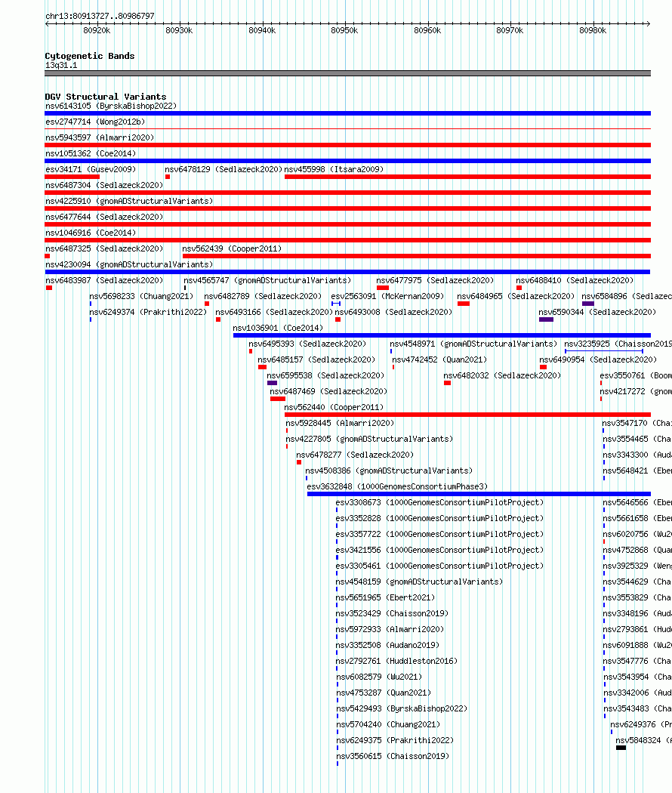
Task: Open the nsv3560615 (Chaisson2019) label
Action: pyautogui.click(x=393, y=757)
